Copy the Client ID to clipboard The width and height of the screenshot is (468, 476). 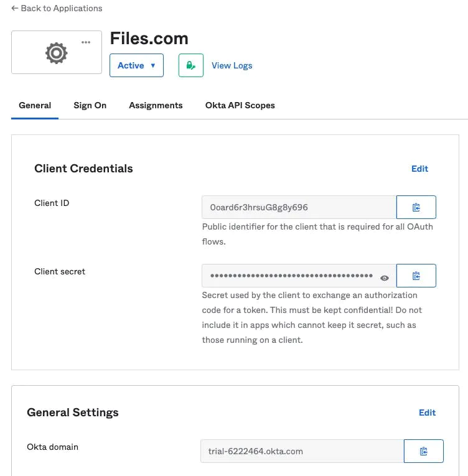pos(416,207)
